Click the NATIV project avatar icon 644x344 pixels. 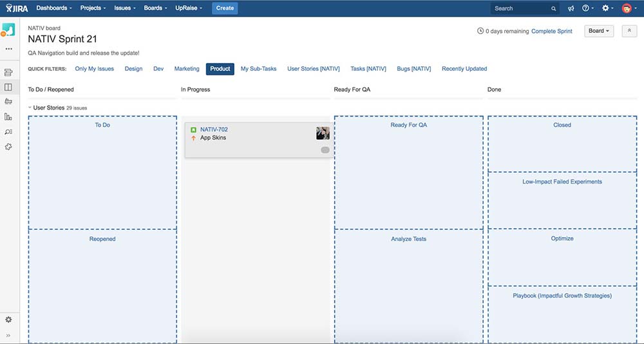8,30
